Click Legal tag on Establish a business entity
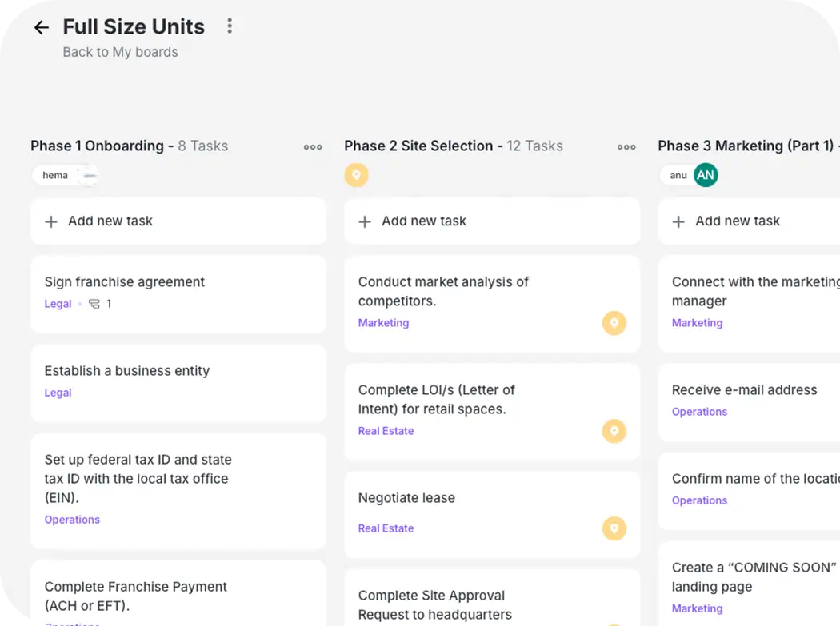This screenshot has width=840, height=626. click(58, 393)
